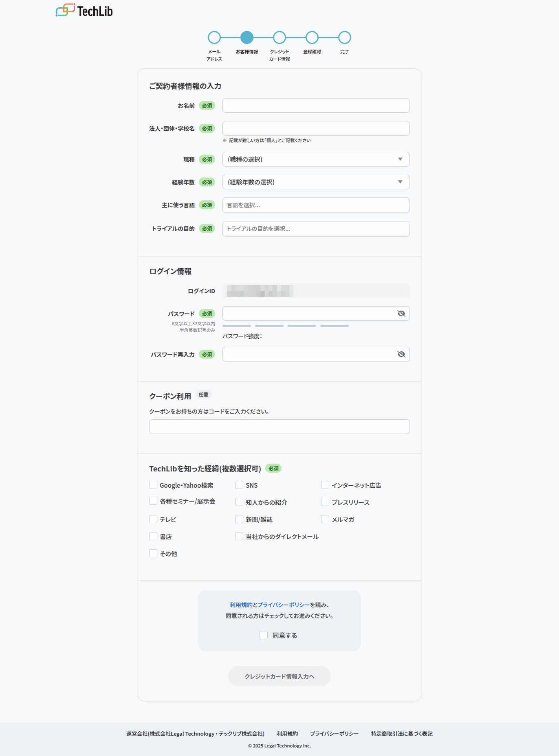Click the お客様情報 step circle
The height and width of the screenshot is (756, 559).
(x=247, y=37)
